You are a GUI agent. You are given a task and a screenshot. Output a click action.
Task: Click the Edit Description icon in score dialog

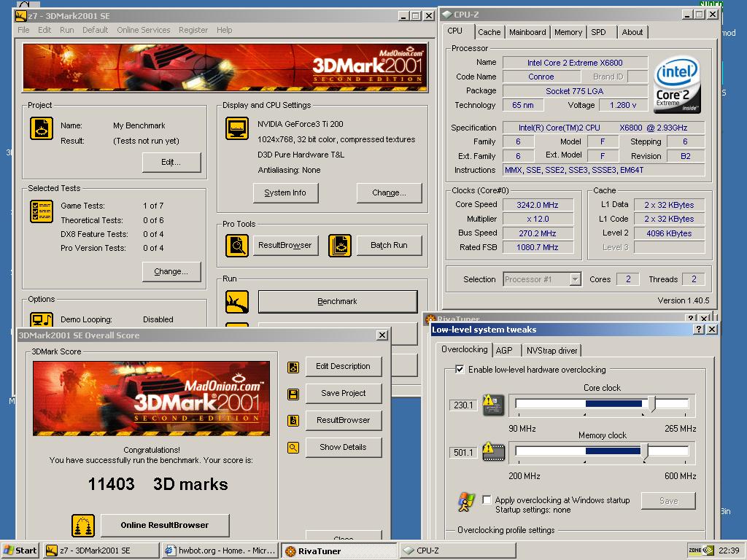pyautogui.click(x=293, y=367)
